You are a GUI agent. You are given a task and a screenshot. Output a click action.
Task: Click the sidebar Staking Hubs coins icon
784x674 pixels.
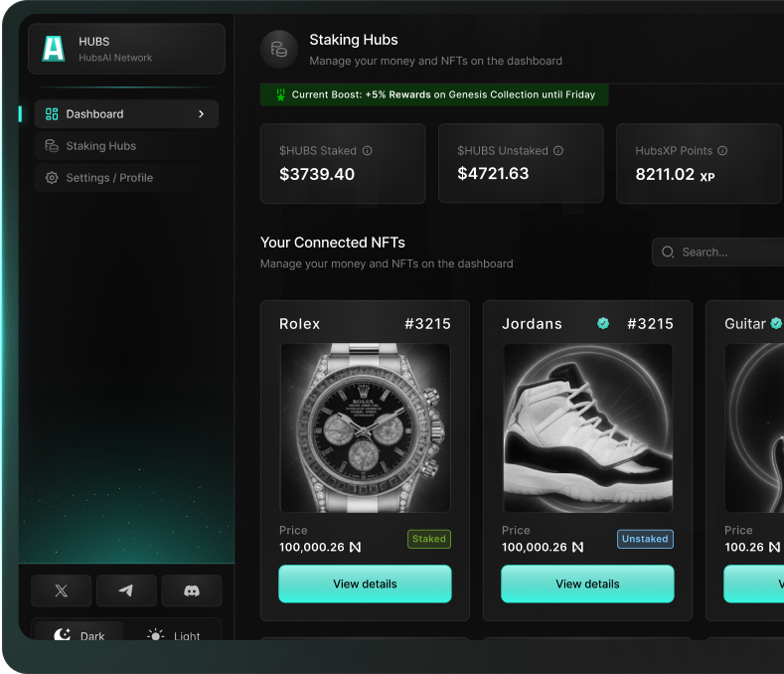[52, 145]
